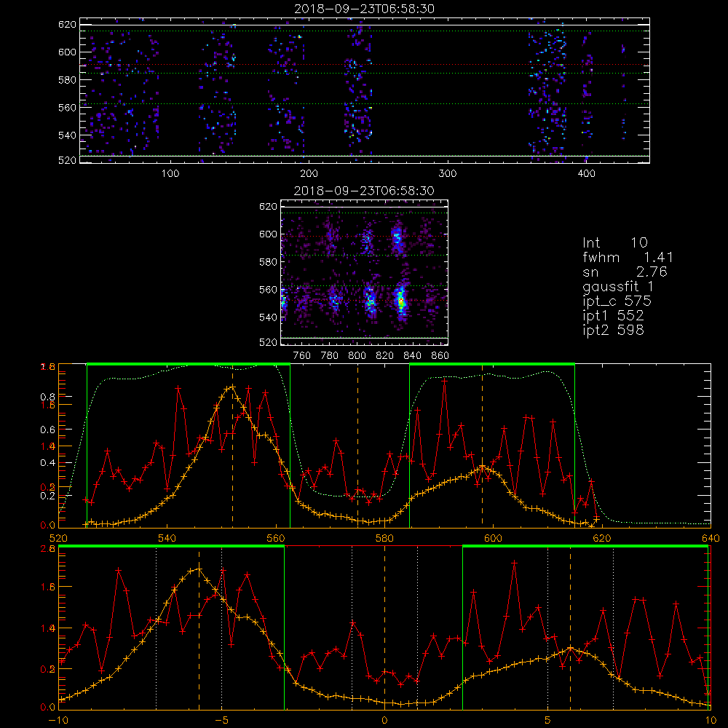Click x-axis tick label '860' of small image
The width and height of the screenshot is (728, 728).
440,356
